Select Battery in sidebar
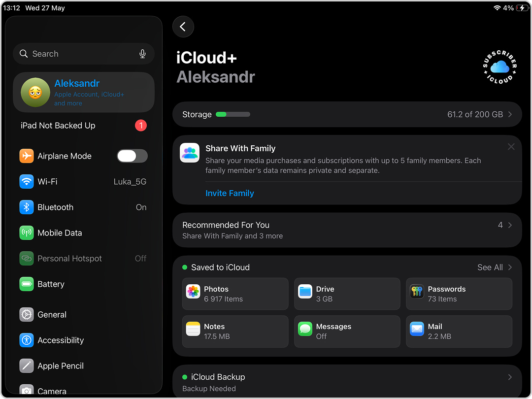Viewport: 532px width, 399px height. click(83, 284)
